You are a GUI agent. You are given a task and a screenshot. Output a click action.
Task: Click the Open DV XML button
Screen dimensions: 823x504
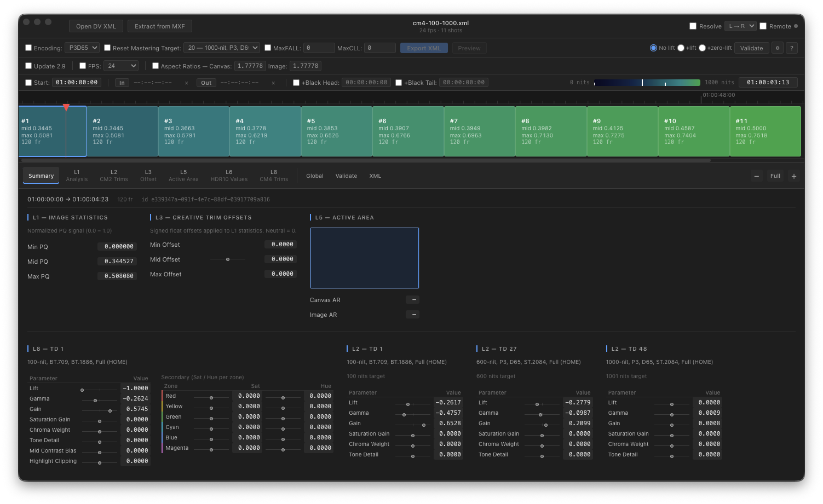tap(96, 26)
